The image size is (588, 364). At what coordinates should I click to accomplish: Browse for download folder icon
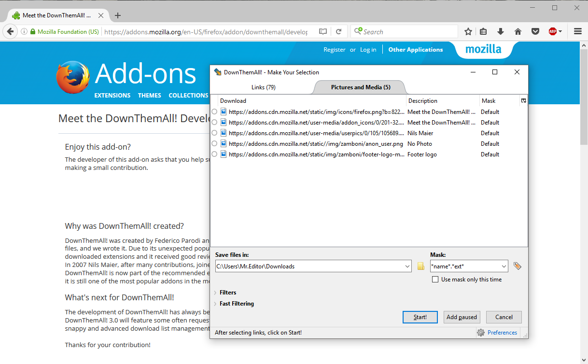click(421, 266)
